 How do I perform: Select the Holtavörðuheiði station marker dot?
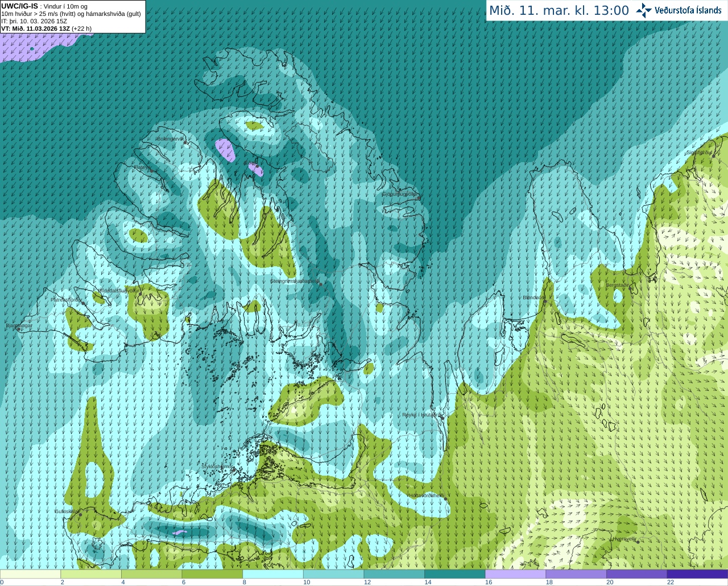pyautogui.click(x=445, y=499)
